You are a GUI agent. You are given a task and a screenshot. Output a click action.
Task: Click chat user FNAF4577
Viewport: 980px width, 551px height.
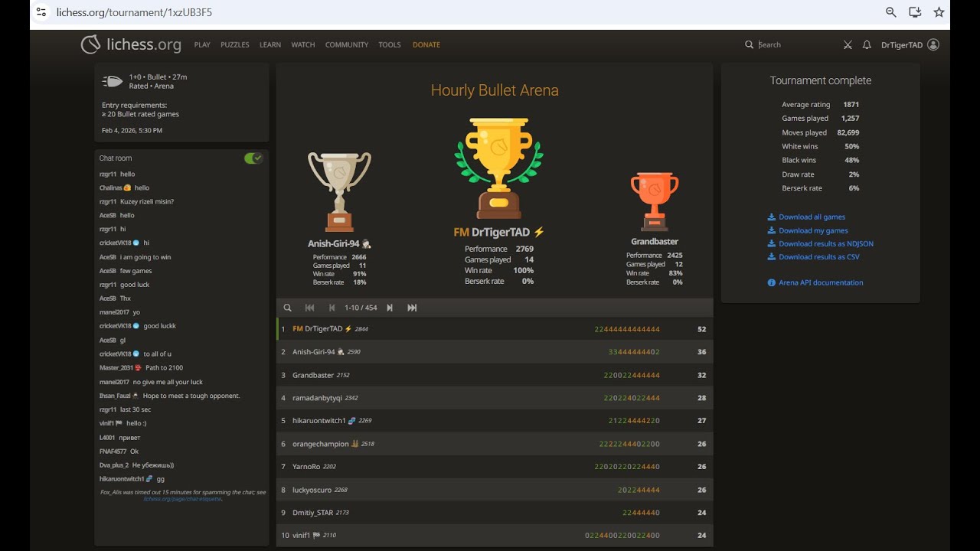pyautogui.click(x=113, y=452)
